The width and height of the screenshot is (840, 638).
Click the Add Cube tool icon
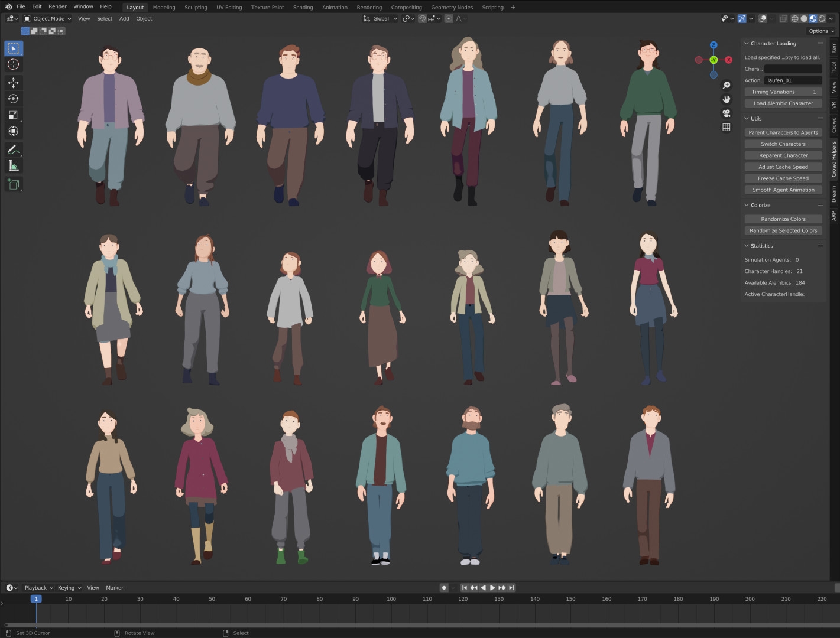coord(13,184)
